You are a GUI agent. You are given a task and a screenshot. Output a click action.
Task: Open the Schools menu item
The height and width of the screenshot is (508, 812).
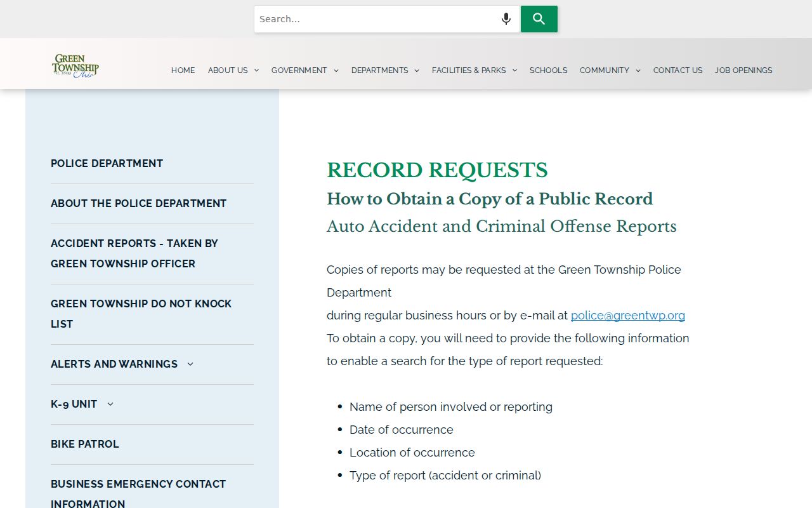click(x=549, y=70)
